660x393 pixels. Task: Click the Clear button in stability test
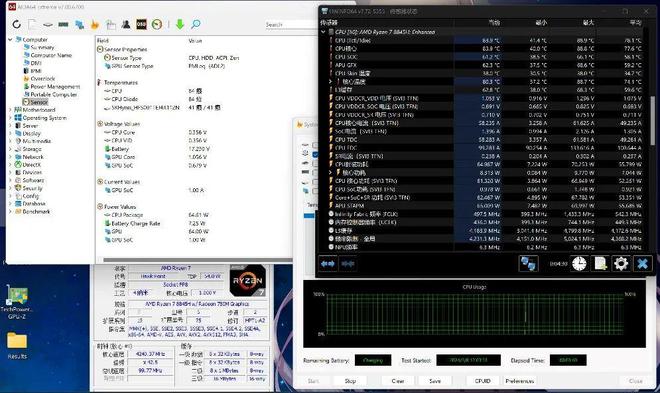click(398, 381)
